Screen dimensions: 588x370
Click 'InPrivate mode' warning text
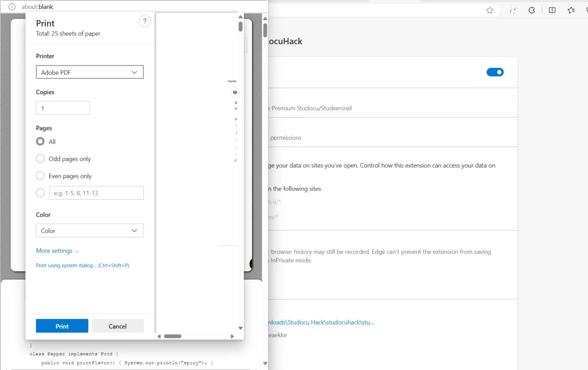coord(291,260)
